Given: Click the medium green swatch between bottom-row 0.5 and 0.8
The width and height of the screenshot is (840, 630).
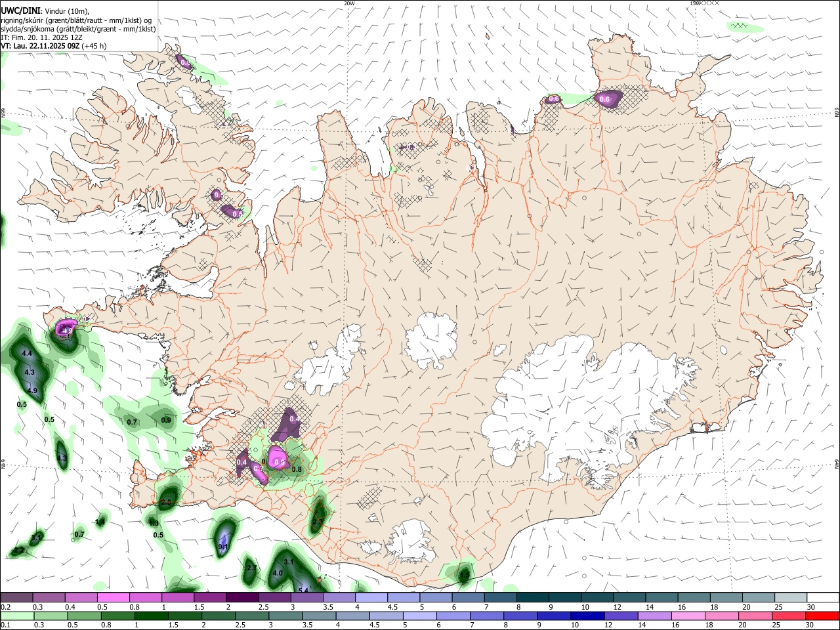Looking at the screenshot, I should coord(84,616).
